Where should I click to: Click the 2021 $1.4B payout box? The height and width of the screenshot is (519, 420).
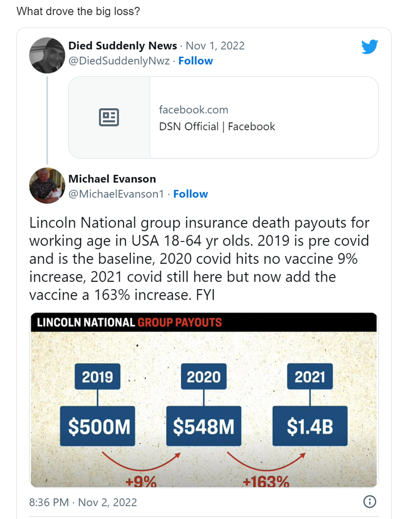coord(309,427)
